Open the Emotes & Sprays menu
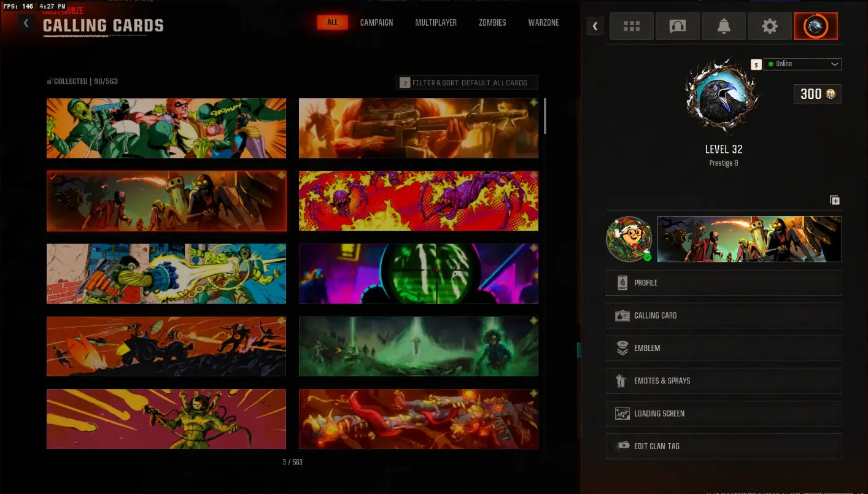This screenshot has height=494, width=868. click(x=723, y=381)
